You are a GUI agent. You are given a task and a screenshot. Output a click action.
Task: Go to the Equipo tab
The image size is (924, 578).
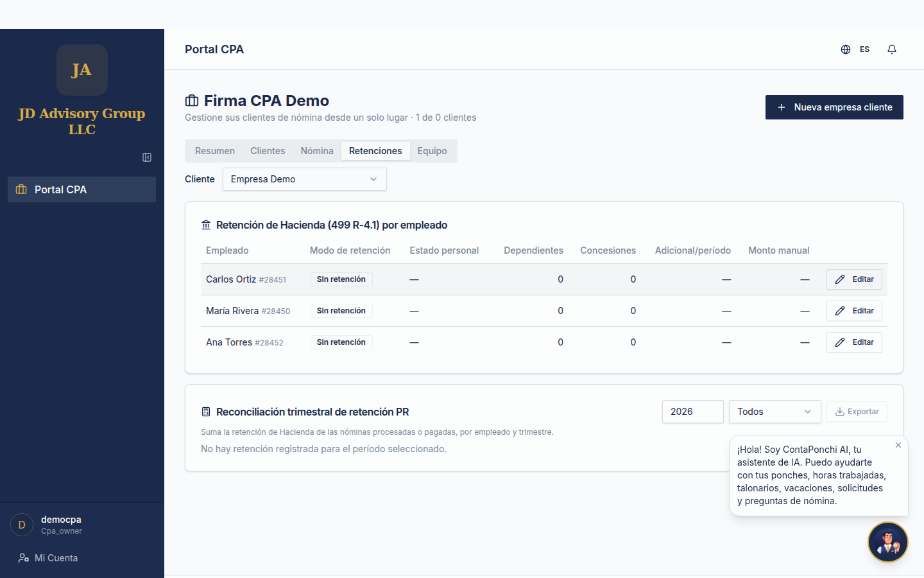pyautogui.click(x=432, y=151)
